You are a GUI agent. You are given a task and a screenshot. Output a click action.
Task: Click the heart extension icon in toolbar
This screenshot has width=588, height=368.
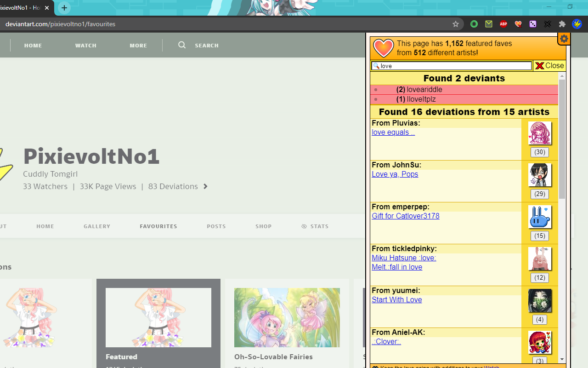pyautogui.click(x=518, y=24)
